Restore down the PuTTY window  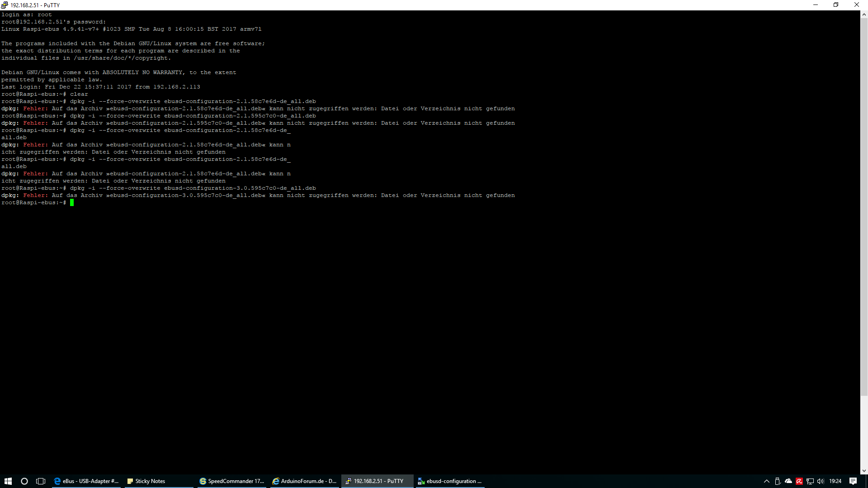[836, 5]
